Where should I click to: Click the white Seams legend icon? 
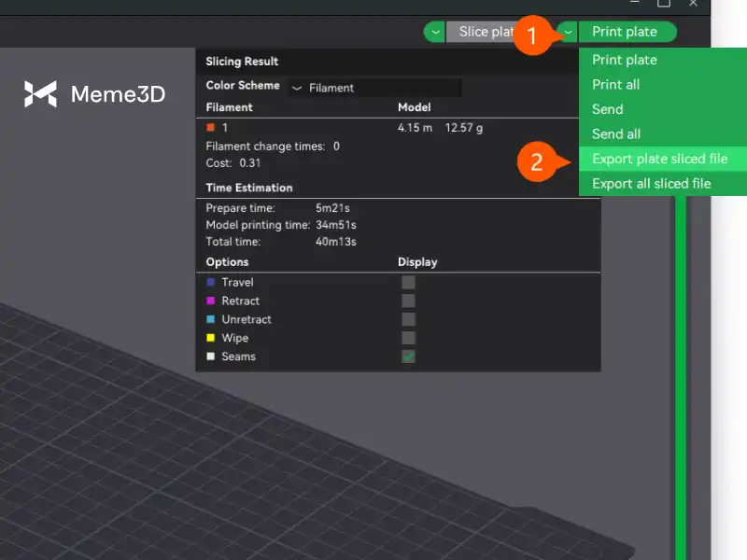[x=210, y=357]
